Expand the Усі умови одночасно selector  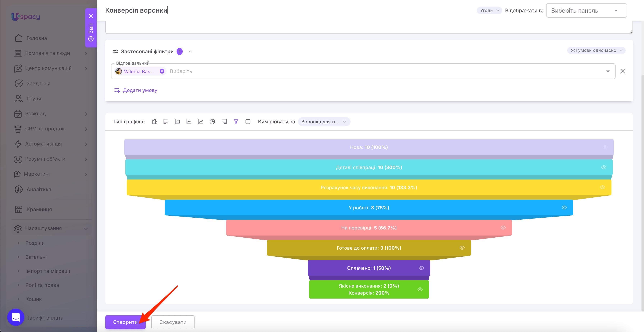(596, 50)
